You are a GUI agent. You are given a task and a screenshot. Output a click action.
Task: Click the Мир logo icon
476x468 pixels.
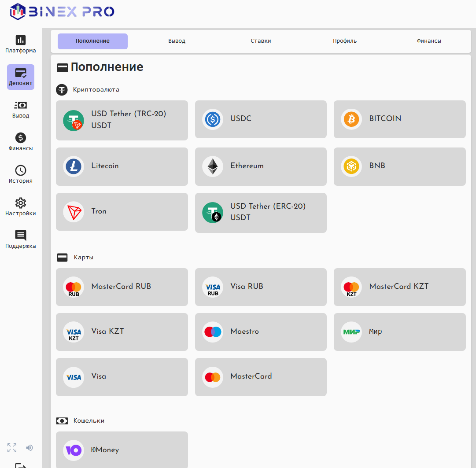pyautogui.click(x=351, y=332)
